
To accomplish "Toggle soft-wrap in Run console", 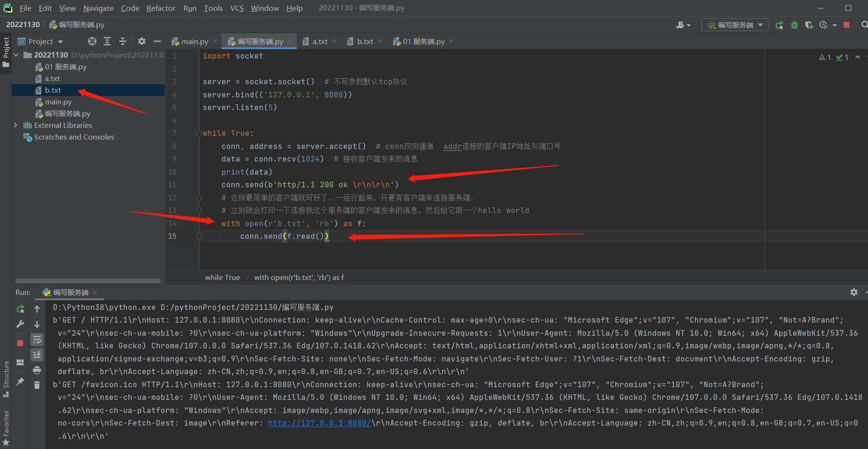I will (37, 339).
